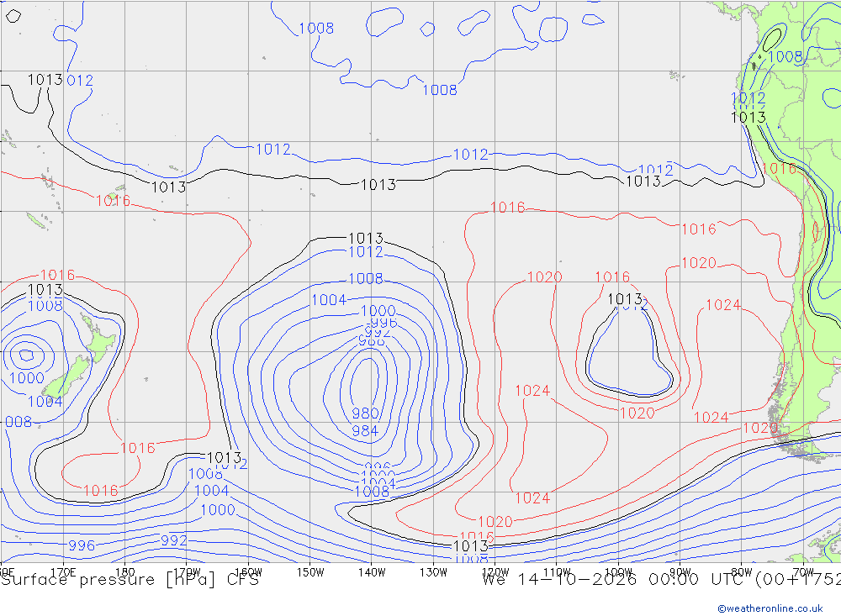Click the 100W longitude label
The height and width of the screenshot is (616, 841).
(x=618, y=572)
